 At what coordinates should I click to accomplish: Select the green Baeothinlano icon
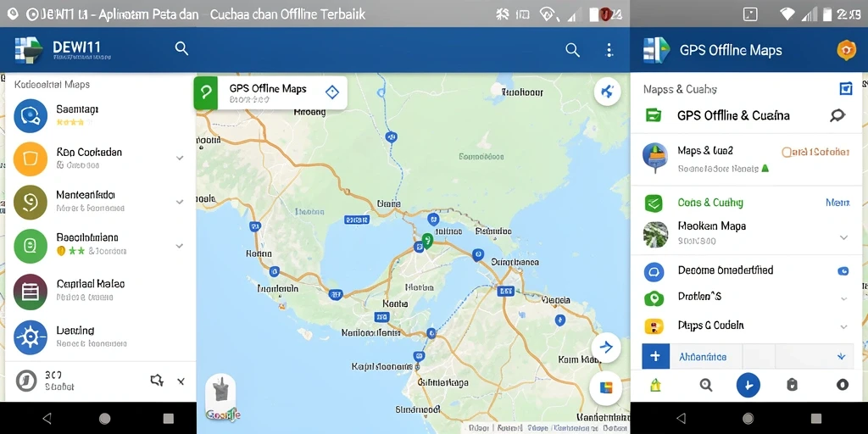coord(31,245)
